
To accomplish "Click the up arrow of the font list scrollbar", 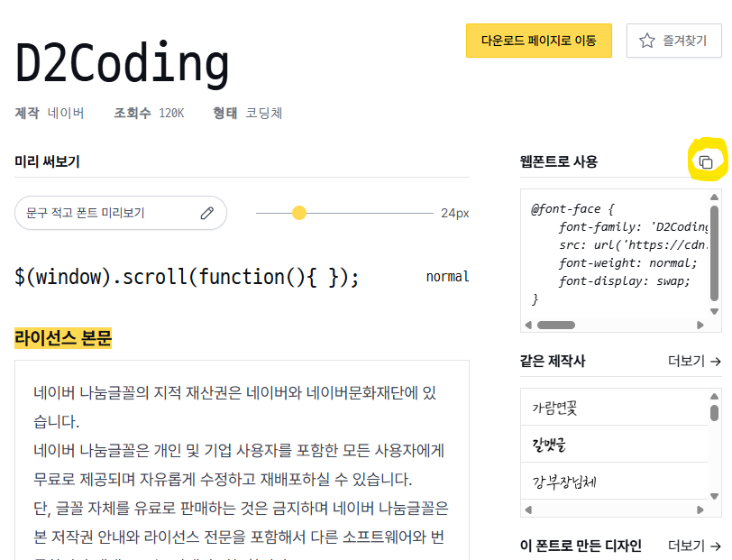I will click(x=714, y=397).
